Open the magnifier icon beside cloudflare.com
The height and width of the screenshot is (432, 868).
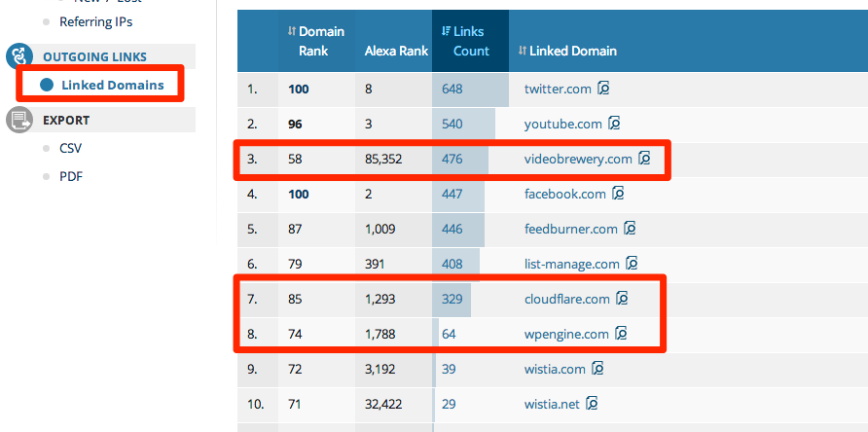[x=622, y=299]
